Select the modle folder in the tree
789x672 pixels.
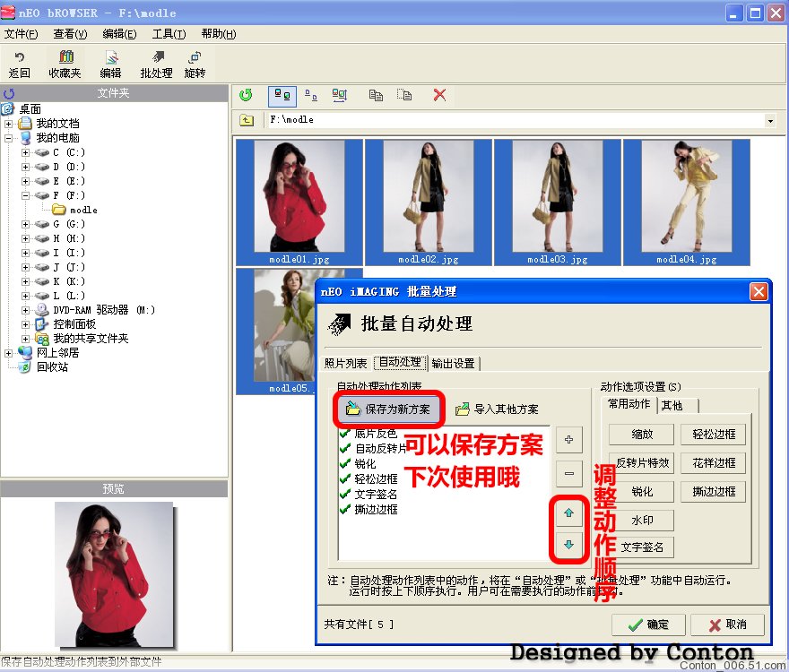pos(75,210)
